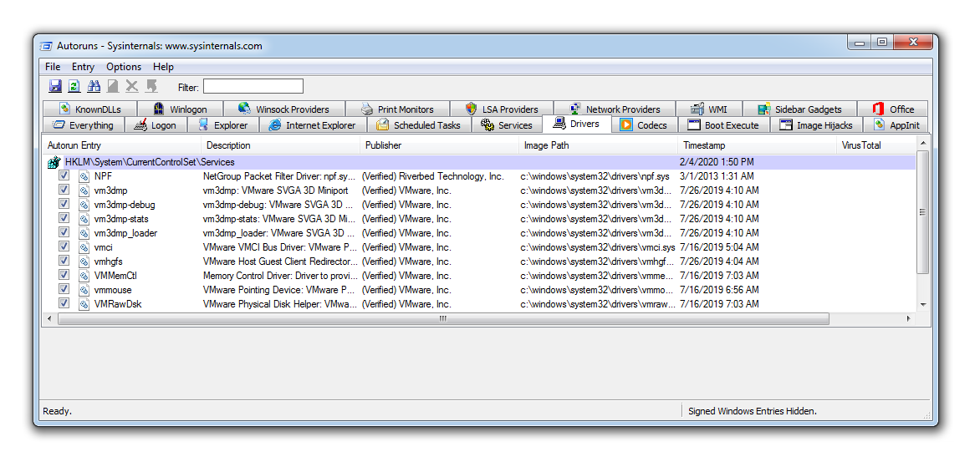Click the driver file icon beside vmci
The width and height of the screenshot is (980, 452).
tap(84, 247)
